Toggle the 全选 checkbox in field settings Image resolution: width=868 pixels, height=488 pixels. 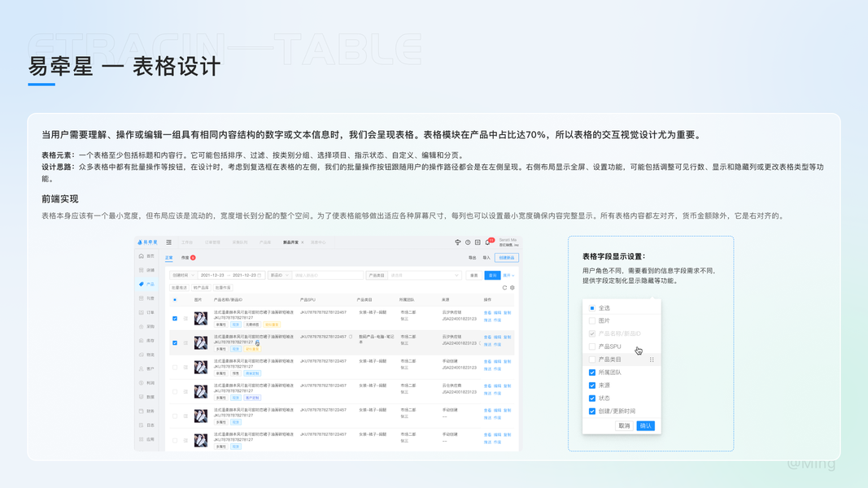(591, 308)
